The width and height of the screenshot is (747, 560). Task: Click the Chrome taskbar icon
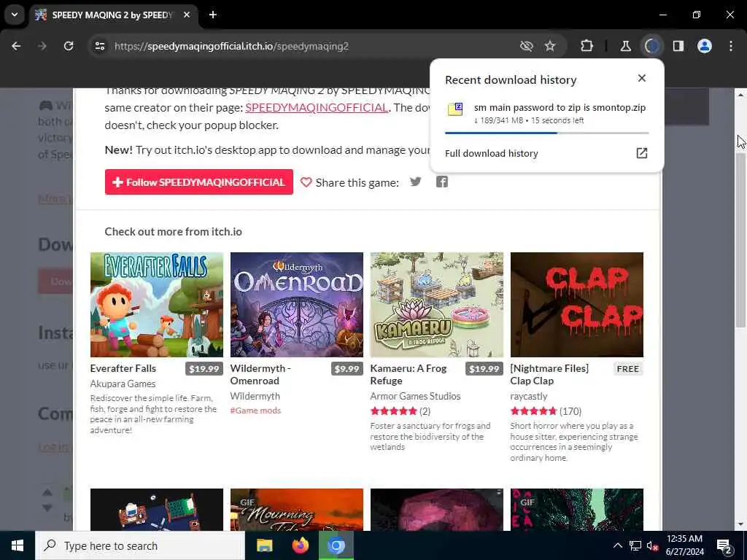point(336,545)
